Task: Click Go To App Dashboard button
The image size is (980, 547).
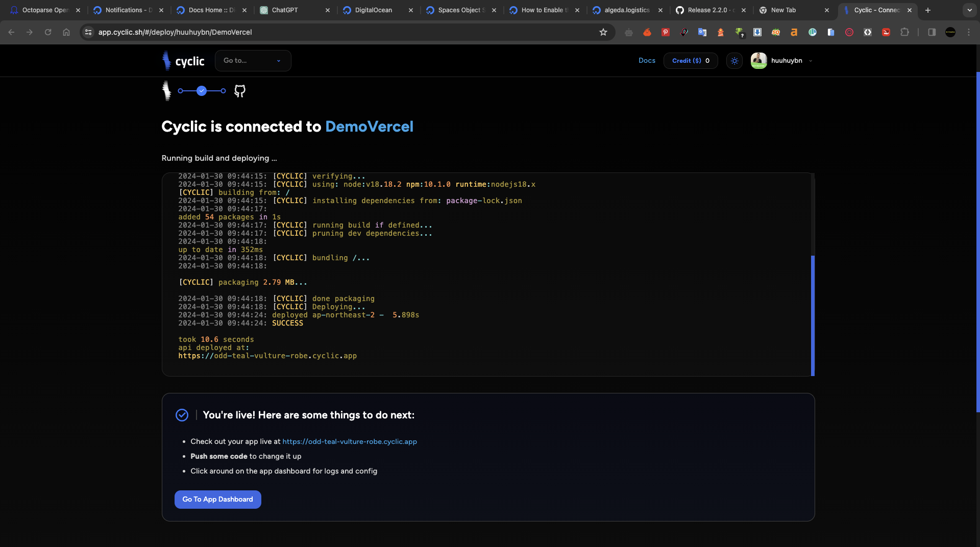Action: (218, 500)
